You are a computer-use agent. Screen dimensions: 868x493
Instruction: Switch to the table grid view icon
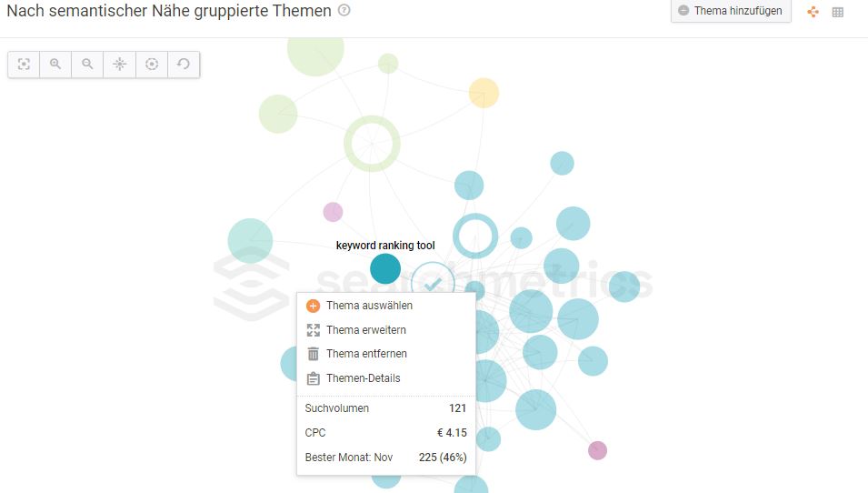click(838, 12)
